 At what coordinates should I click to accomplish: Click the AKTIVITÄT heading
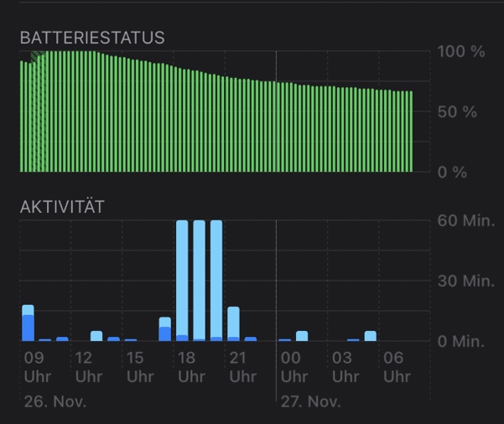coord(62,206)
